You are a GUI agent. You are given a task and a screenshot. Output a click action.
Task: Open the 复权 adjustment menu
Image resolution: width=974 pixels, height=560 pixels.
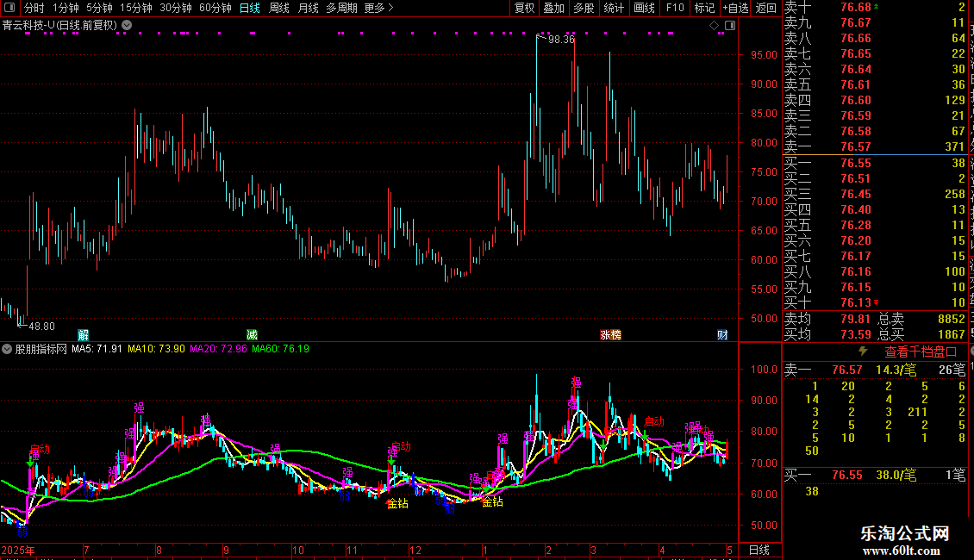[524, 8]
